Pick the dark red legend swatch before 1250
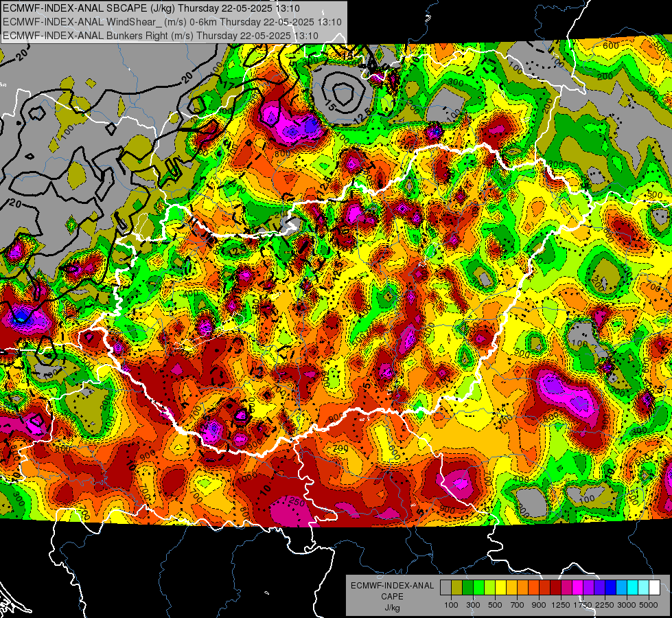Viewport: 672px width, 618px height. (x=556, y=587)
